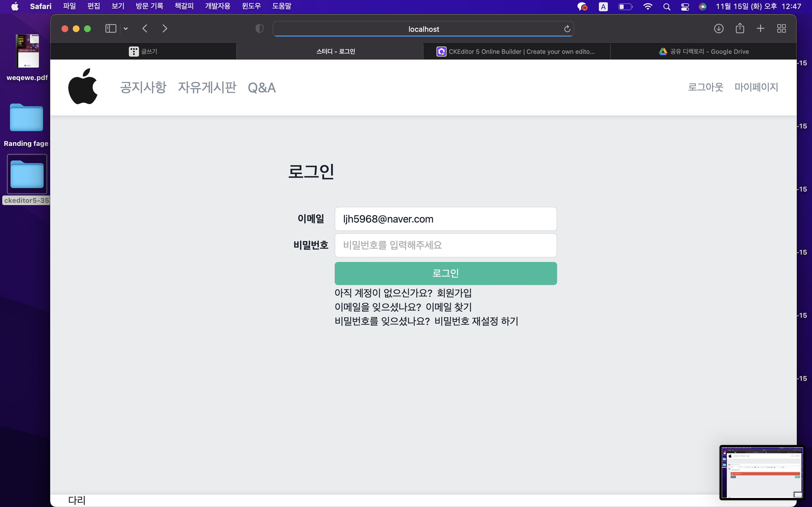Click the Safari sidebar toggle icon

coord(111,28)
